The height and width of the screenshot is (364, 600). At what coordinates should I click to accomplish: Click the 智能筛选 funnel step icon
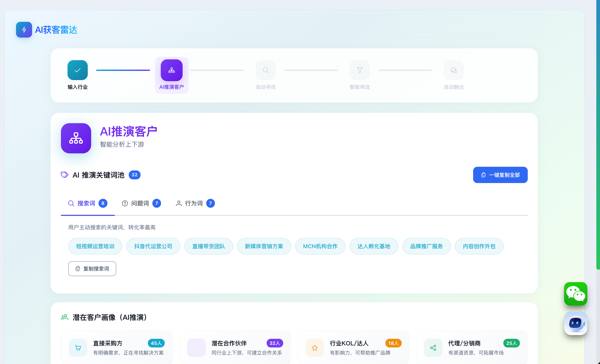[x=360, y=70]
